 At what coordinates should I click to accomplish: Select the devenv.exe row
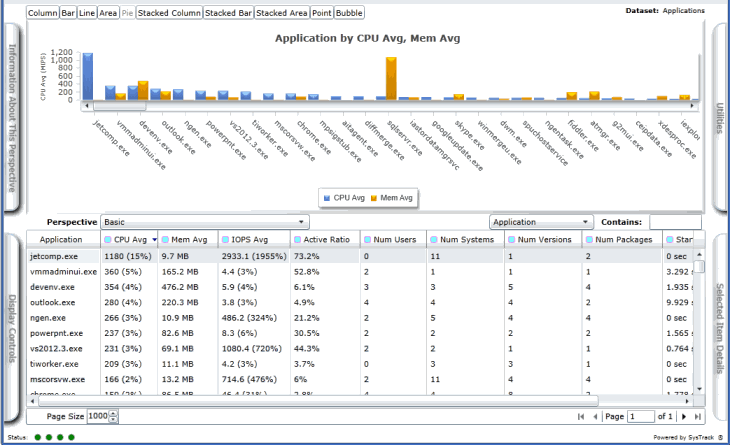pyautogui.click(x=360, y=287)
